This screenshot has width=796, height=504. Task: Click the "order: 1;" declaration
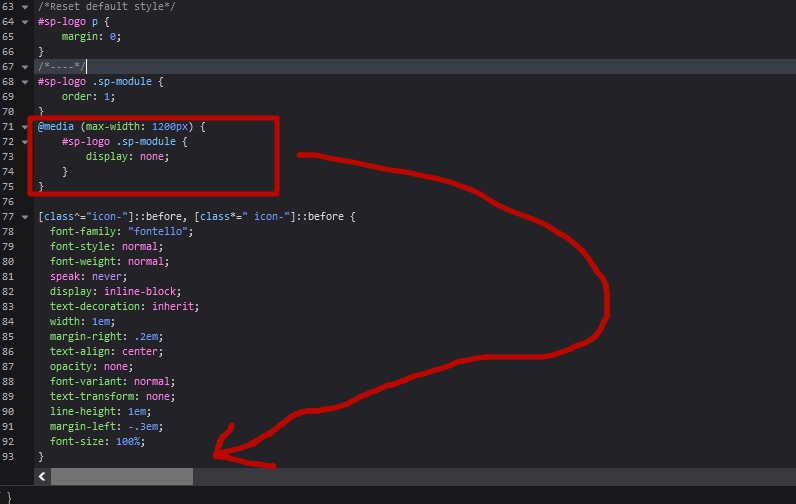pyautogui.click(x=88, y=97)
